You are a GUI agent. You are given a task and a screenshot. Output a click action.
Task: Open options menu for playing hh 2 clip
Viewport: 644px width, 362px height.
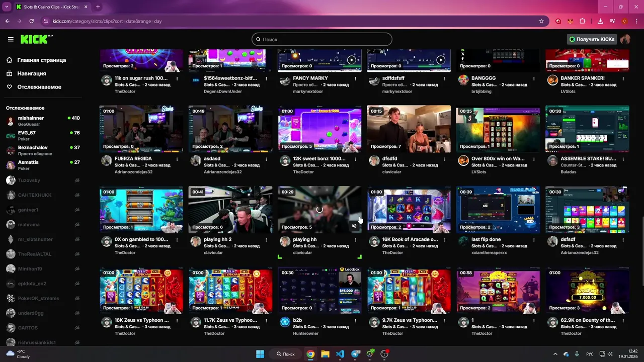[266, 240]
